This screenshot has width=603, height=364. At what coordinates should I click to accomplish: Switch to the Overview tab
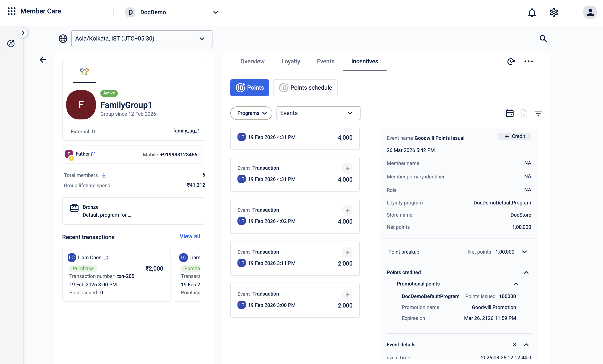pyautogui.click(x=252, y=61)
